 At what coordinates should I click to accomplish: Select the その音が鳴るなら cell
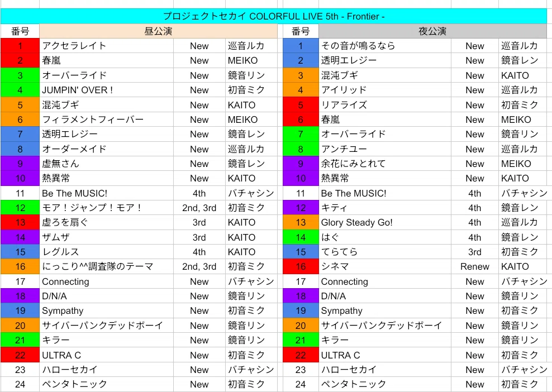tap(385, 46)
